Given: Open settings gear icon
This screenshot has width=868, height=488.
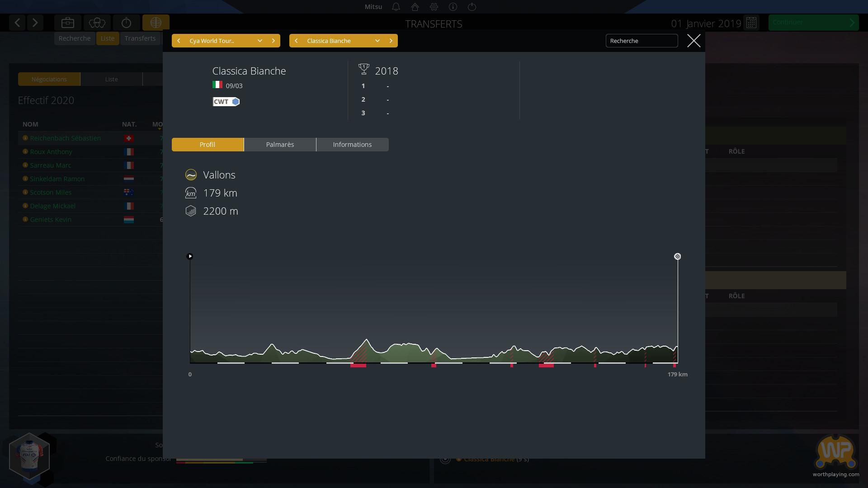Looking at the screenshot, I should pyautogui.click(x=434, y=7).
